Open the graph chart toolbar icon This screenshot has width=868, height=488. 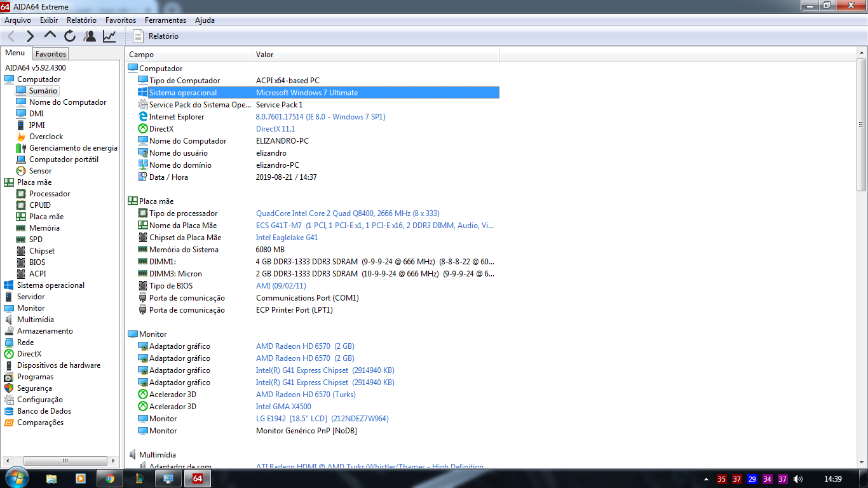(x=109, y=36)
